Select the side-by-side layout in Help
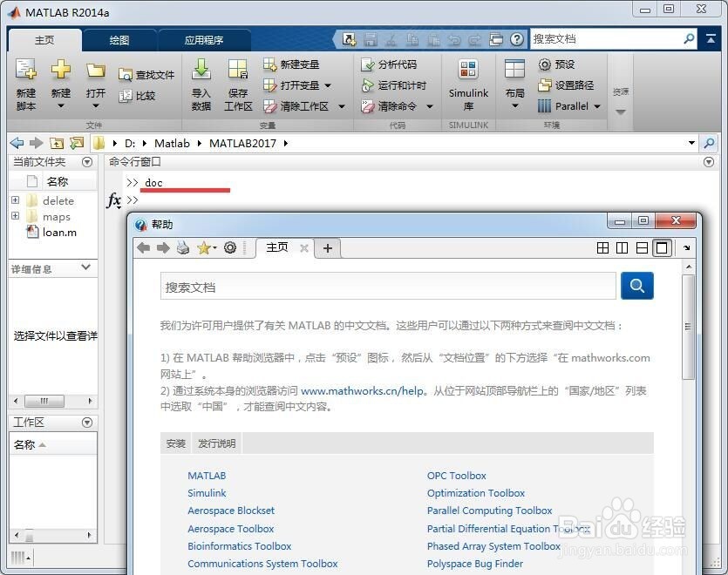 coord(623,248)
